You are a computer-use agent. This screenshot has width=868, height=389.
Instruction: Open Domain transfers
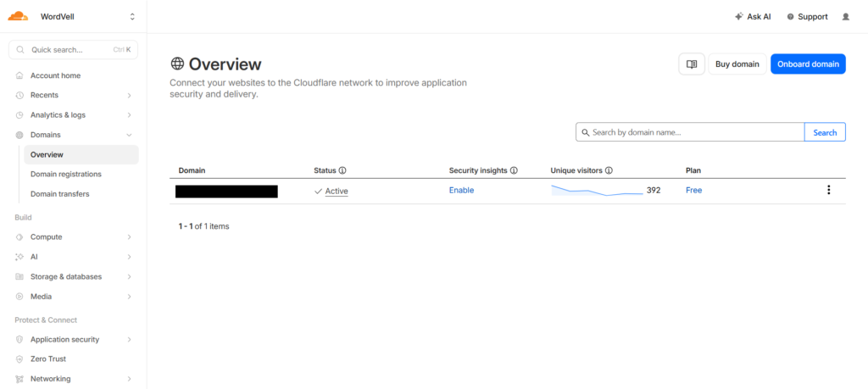click(60, 194)
